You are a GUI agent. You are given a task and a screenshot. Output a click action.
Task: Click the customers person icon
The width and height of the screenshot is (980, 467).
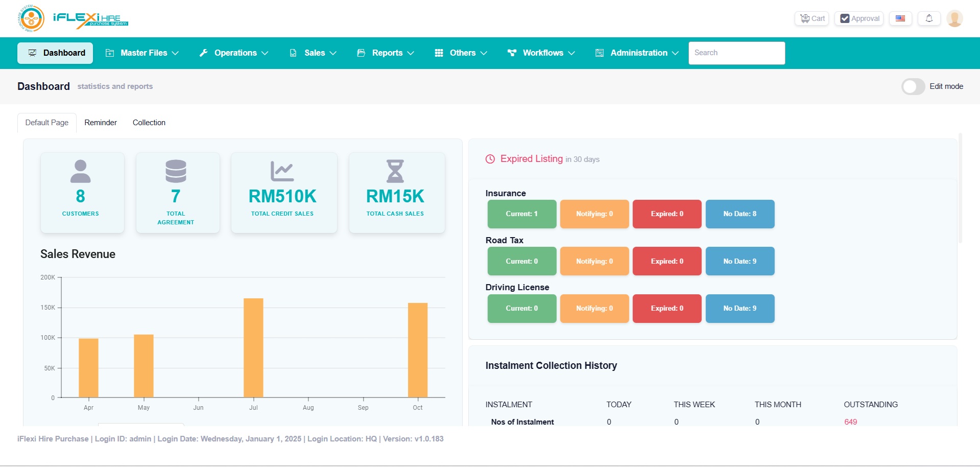point(80,172)
